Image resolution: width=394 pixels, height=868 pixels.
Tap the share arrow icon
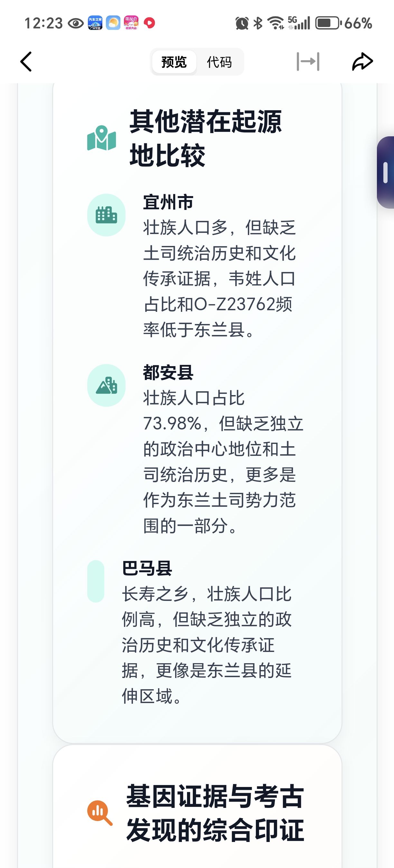click(362, 62)
